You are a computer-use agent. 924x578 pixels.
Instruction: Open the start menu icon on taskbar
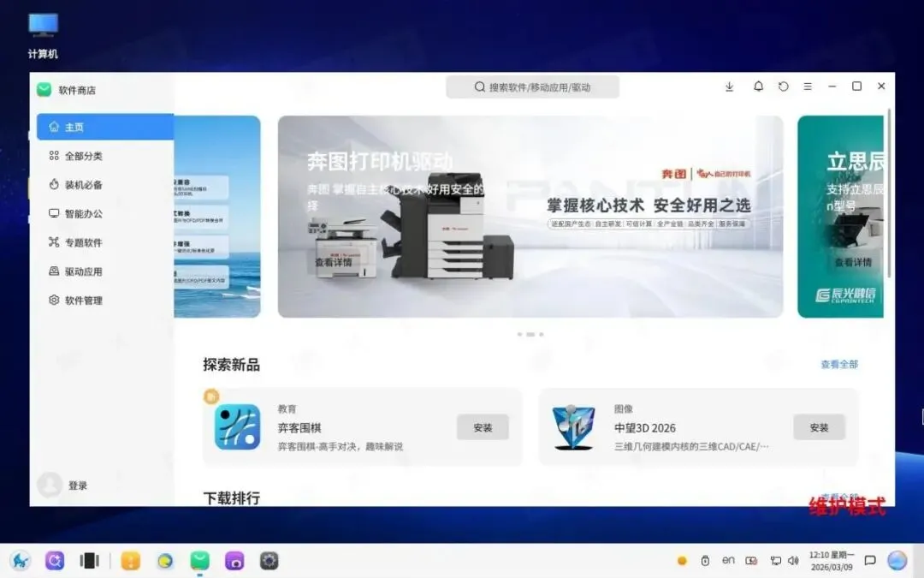coord(21,560)
